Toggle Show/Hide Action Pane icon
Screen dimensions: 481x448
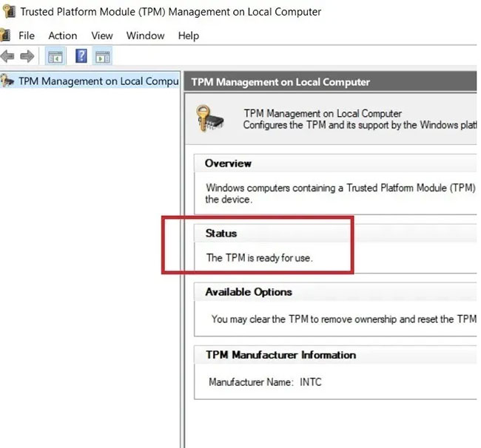[x=102, y=56]
